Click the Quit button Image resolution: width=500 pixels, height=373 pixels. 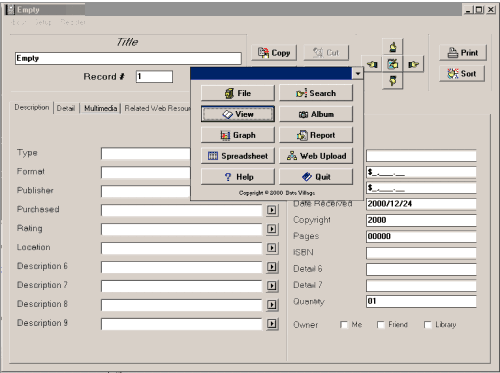[x=316, y=177]
